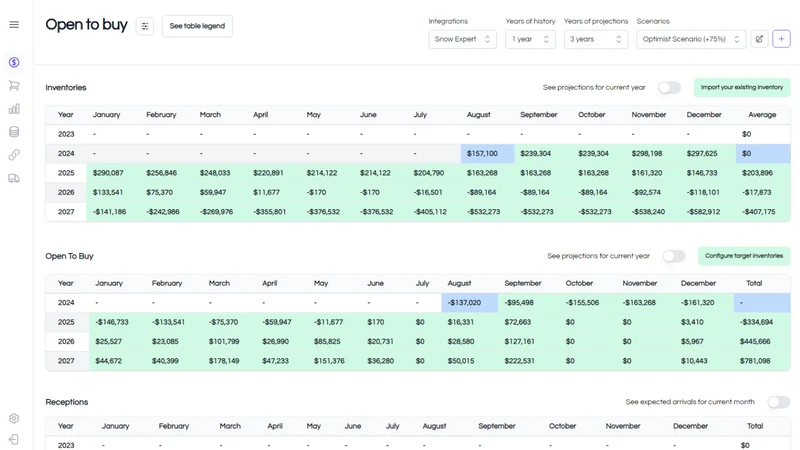Viewport: 800px width, 450px height.
Task: Click the $203,896 average cell for 2025
Action: (763, 173)
